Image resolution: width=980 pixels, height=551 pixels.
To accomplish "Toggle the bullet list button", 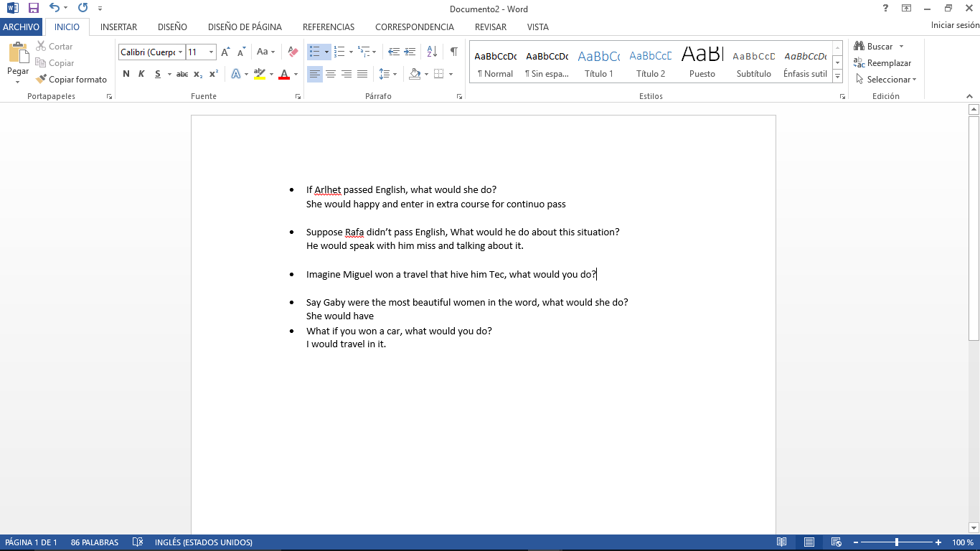I will coord(314,52).
